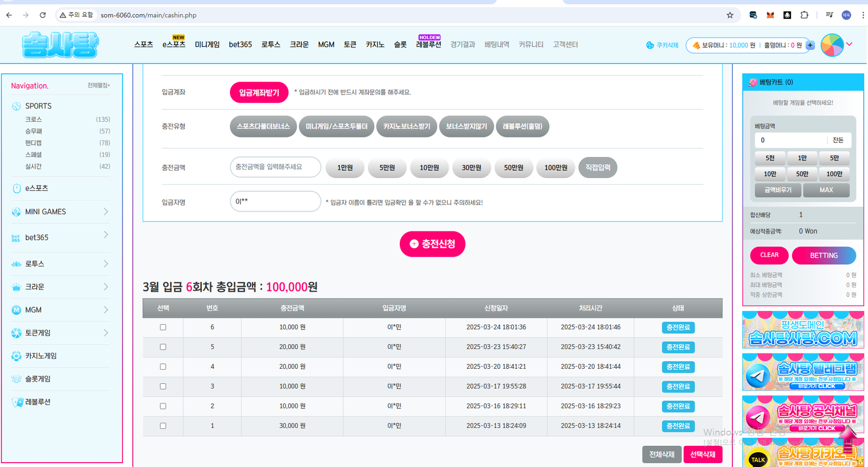This screenshot has width=868, height=467.
Task: Go to the 고객센터 menu
Action: (565, 45)
